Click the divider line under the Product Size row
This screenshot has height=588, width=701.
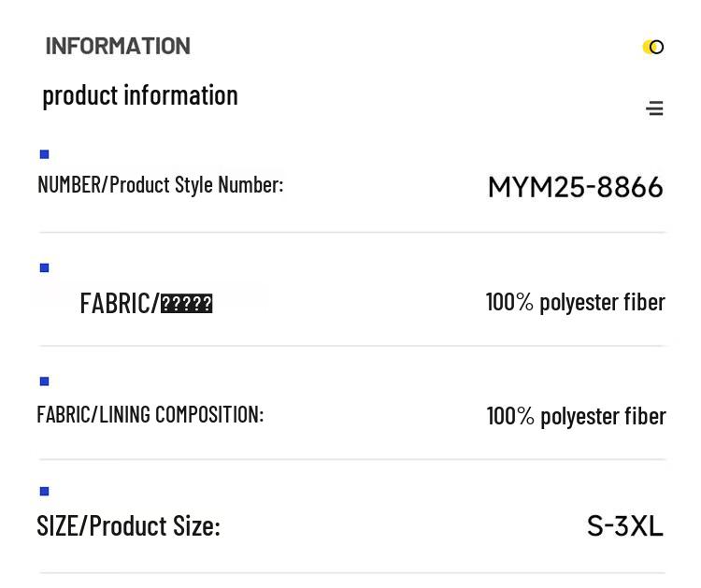(x=351, y=572)
